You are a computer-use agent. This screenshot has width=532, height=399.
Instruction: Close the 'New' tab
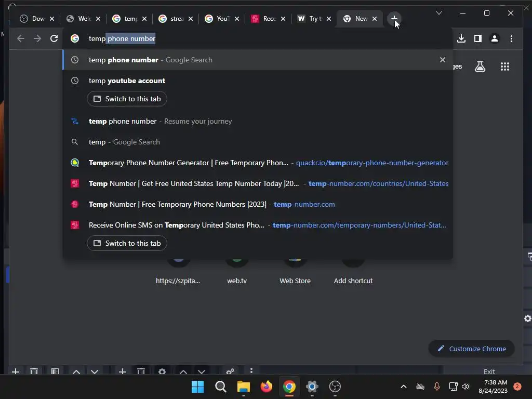click(375, 19)
